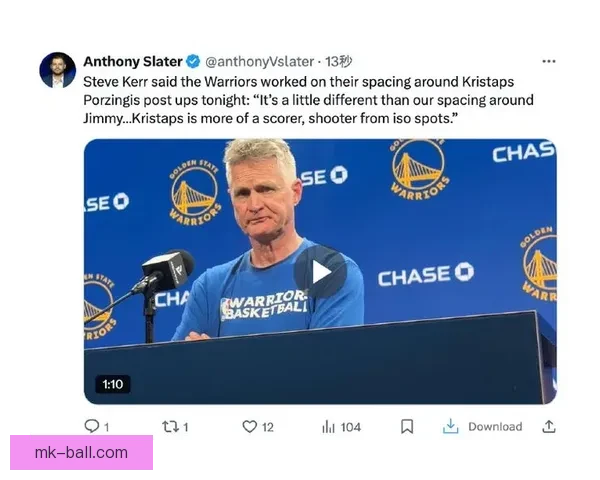Click the tweet text about Porzingis spacing
The image size is (600, 480).
coord(308,100)
